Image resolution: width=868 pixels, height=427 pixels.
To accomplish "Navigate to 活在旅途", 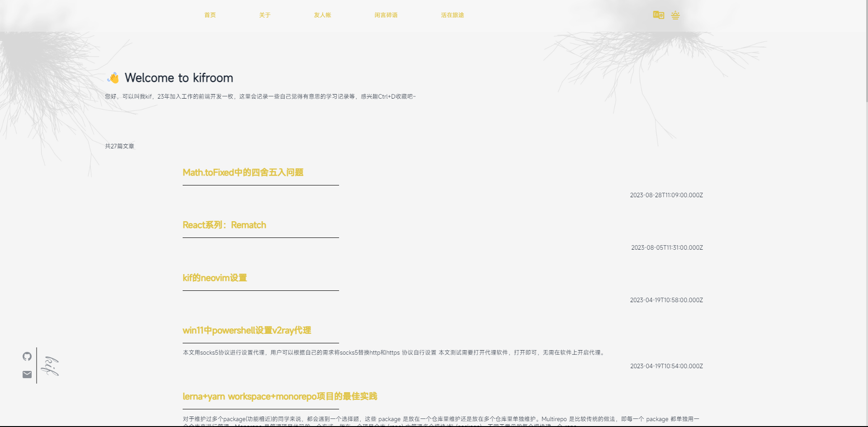I will coord(452,15).
